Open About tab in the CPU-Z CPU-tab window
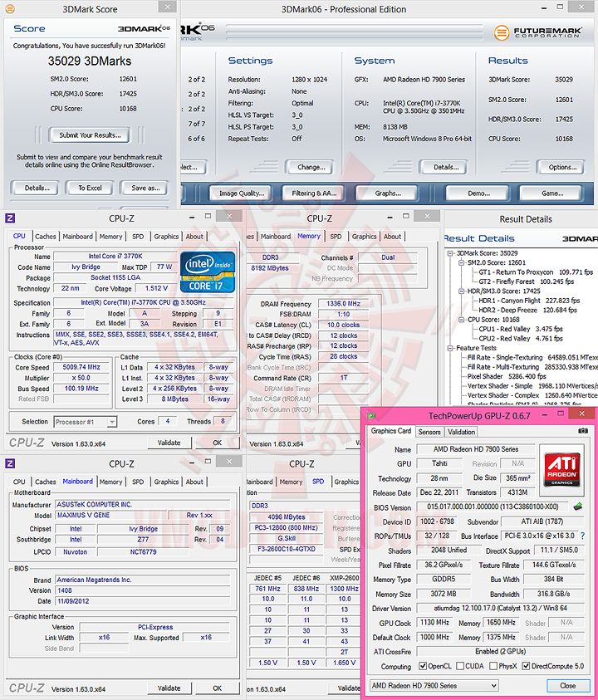The width and height of the screenshot is (598, 700). tap(194, 236)
